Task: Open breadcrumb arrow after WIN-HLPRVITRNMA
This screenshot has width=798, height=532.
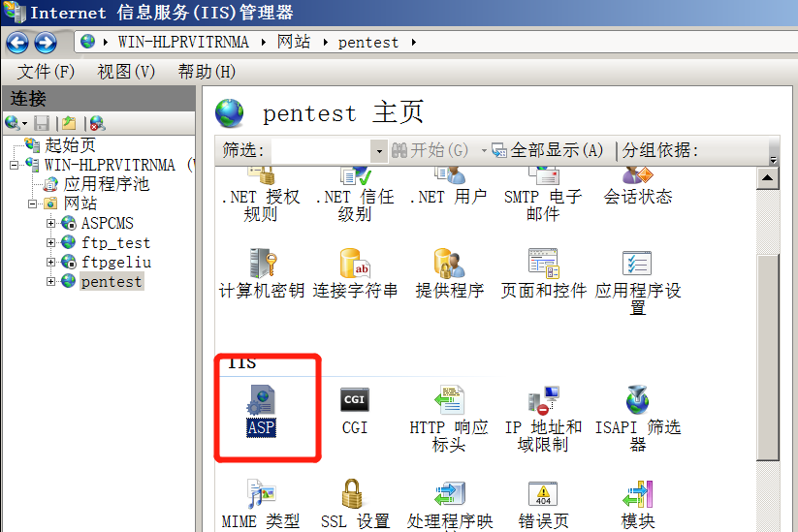Action: coord(264,43)
